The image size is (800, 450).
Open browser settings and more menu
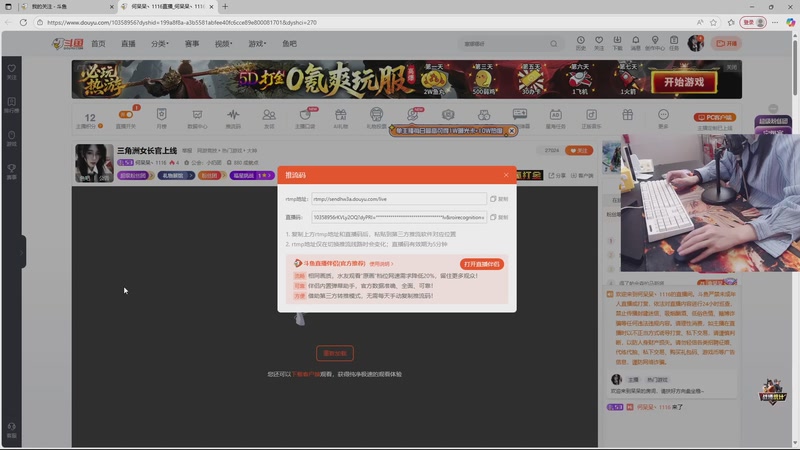click(x=775, y=22)
